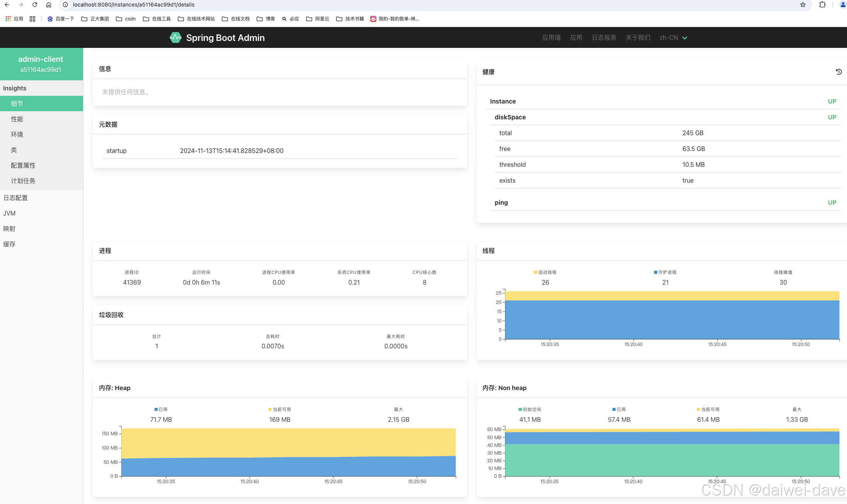Click the thread peak value 30
Screen dimensions: 847x504
click(783, 282)
